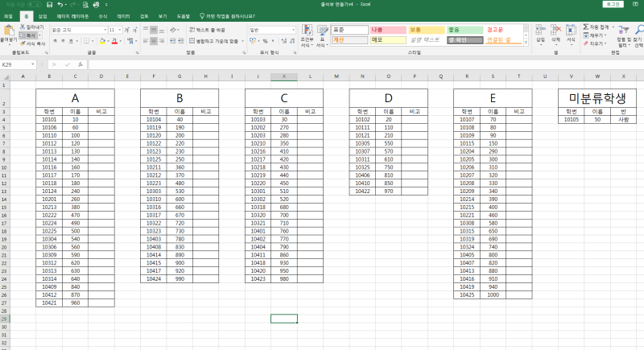Apply cell borders icon
The image size is (644, 350).
tap(86, 41)
